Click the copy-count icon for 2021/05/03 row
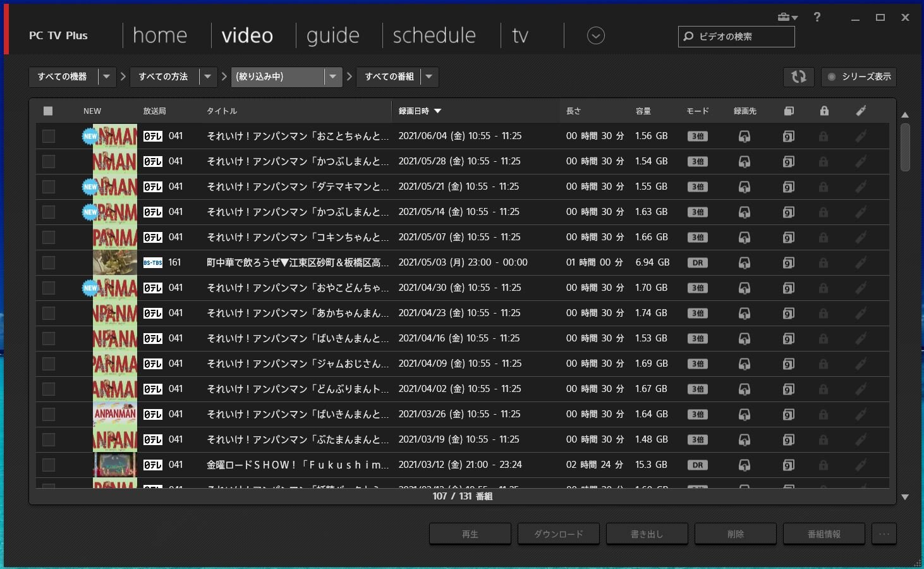The width and height of the screenshot is (924, 569). click(788, 262)
